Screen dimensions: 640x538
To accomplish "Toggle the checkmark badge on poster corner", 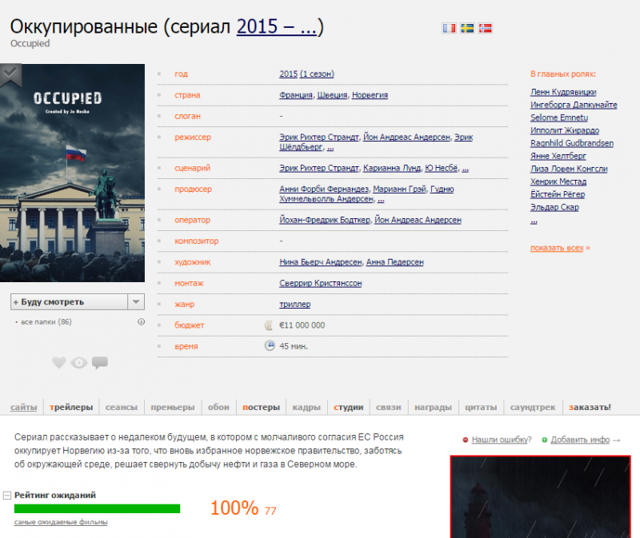I will (x=10, y=73).
